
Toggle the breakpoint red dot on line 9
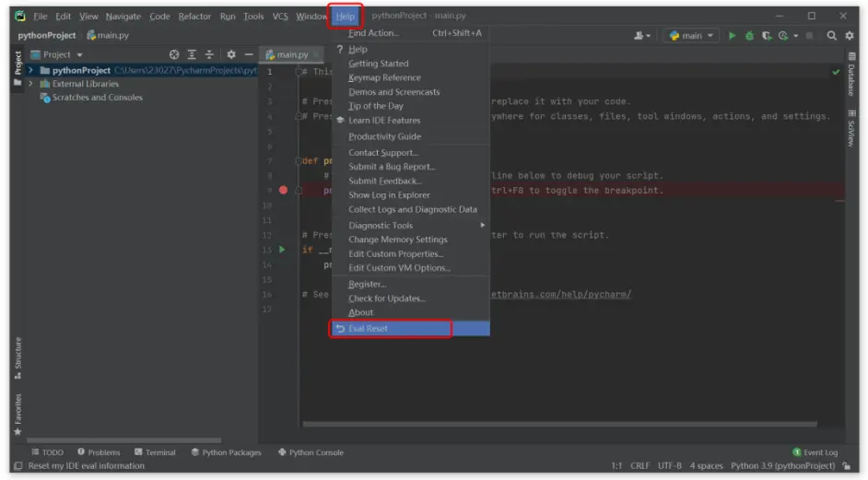click(x=283, y=190)
